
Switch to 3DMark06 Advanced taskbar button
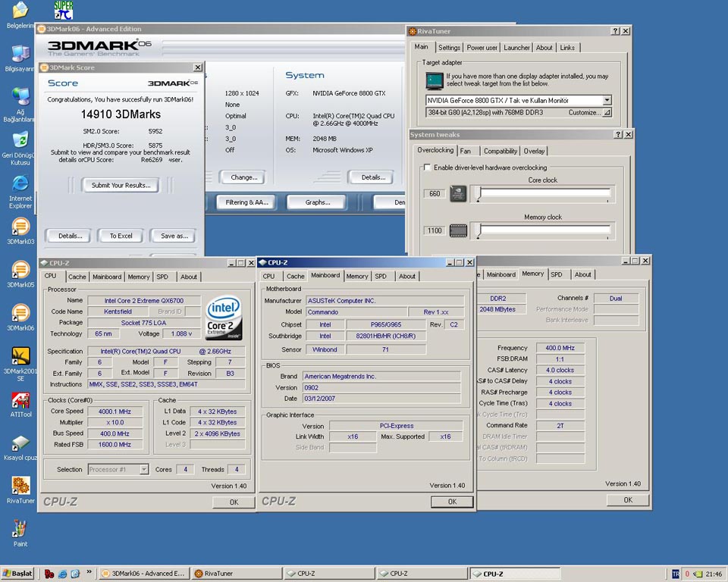(x=144, y=574)
